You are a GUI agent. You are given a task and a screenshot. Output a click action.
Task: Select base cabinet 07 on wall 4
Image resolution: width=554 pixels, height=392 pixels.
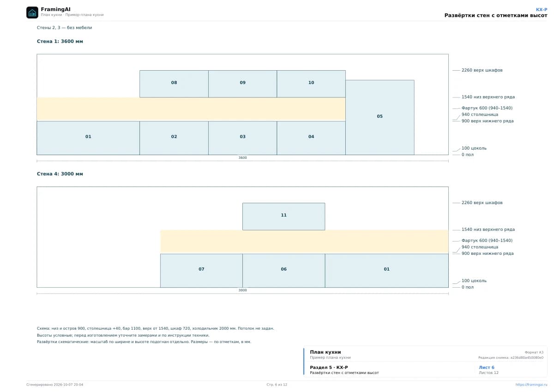coord(201,270)
